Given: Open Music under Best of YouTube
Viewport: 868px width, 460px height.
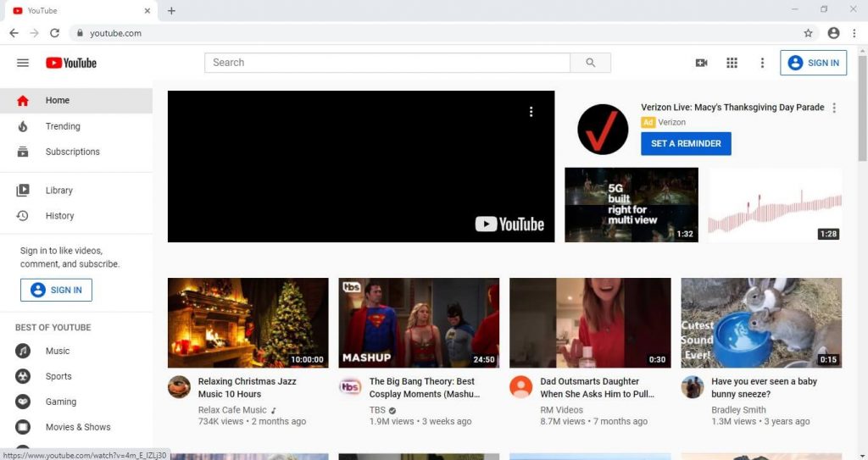Looking at the screenshot, I should tap(76, 351).
